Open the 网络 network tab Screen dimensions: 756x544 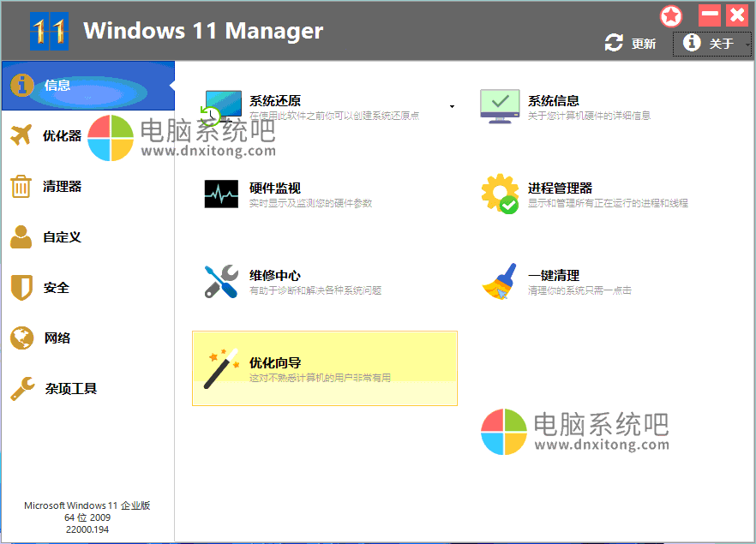pos(88,338)
